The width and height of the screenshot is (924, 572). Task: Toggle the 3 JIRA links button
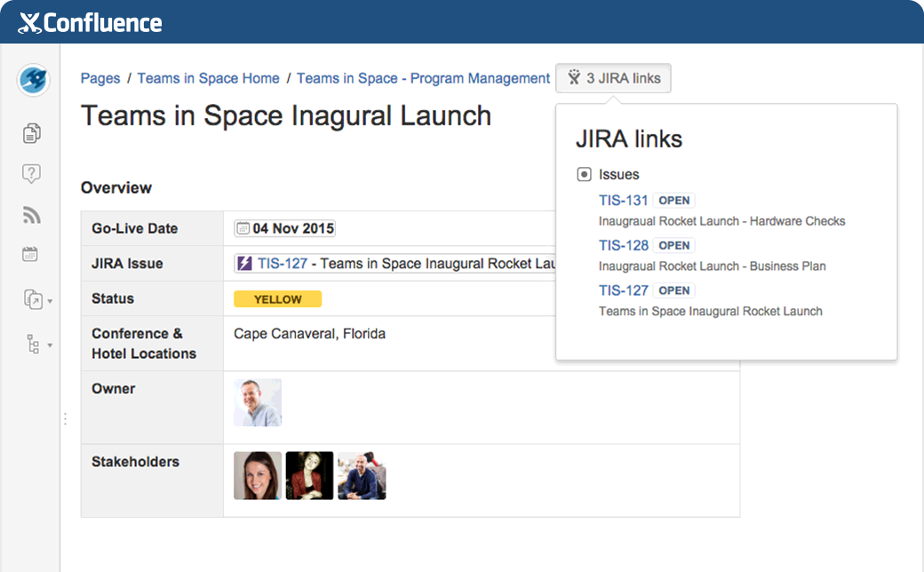coord(613,78)
